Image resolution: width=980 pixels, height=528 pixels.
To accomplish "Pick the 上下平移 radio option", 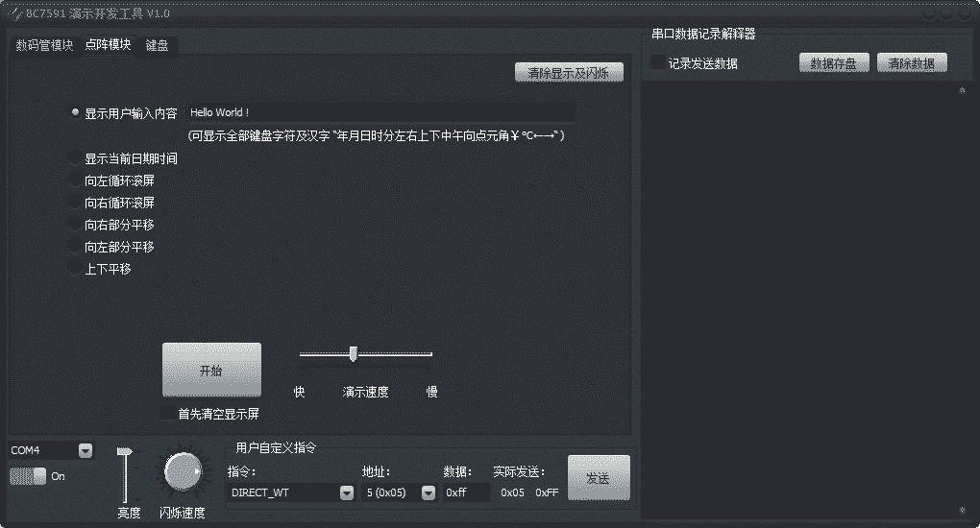I will coord(75,269).
